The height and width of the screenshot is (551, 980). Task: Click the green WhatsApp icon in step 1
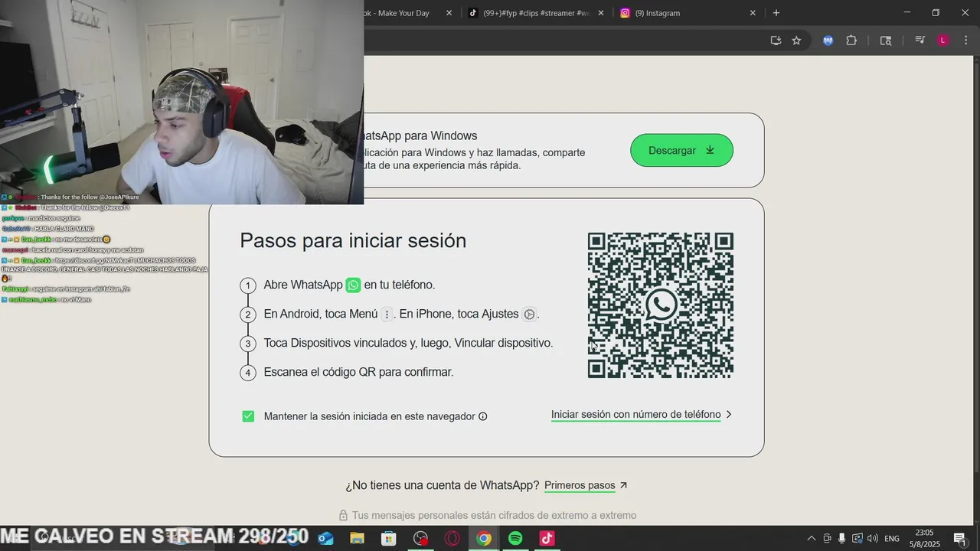pyautogui.click(x=353, y=285)
